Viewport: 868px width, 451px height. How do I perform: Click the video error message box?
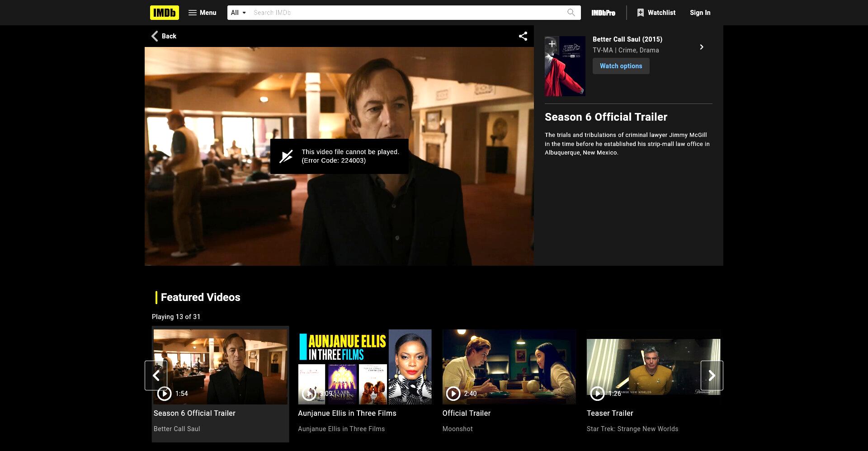pyautogui.click(x=339, y=156)
